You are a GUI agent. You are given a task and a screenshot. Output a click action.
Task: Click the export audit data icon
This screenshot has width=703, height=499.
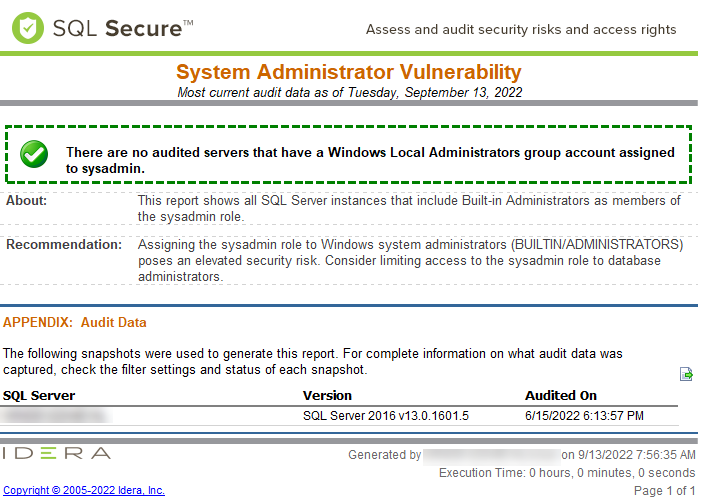(x=686, y=374)
